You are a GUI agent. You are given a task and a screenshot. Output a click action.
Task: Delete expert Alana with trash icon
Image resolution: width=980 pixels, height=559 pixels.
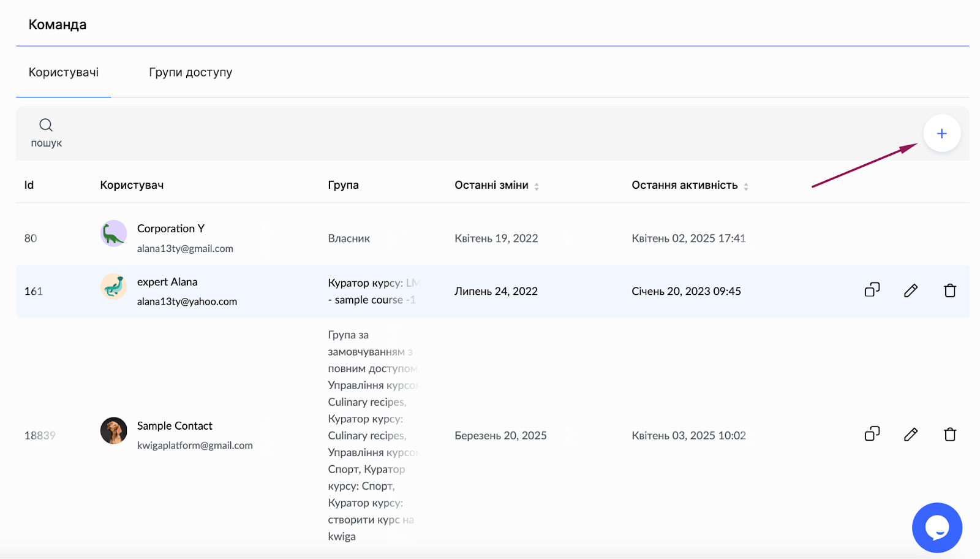click(950, 291)
